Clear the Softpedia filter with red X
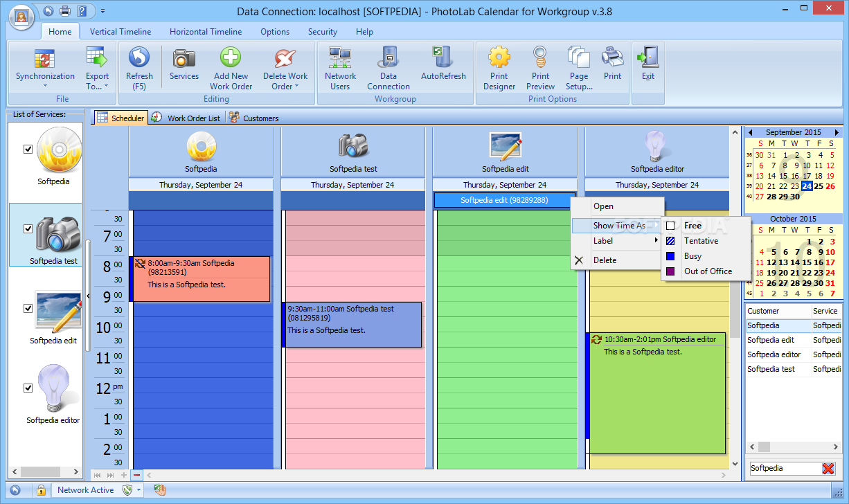The width and height of the screenshot is (849, 504). [x=828, y=469]
